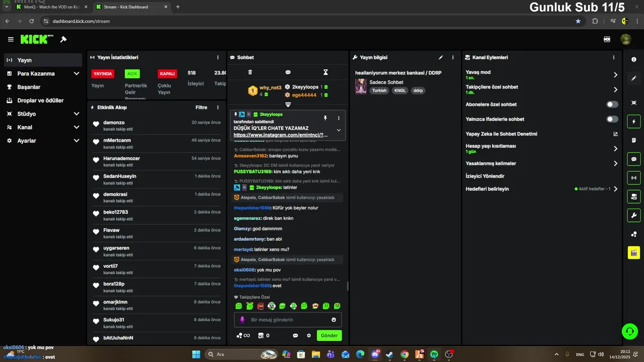Click the yellow clapperboard clip icon
The height and width of the screenshot is (362, 644).
(634, 252)
